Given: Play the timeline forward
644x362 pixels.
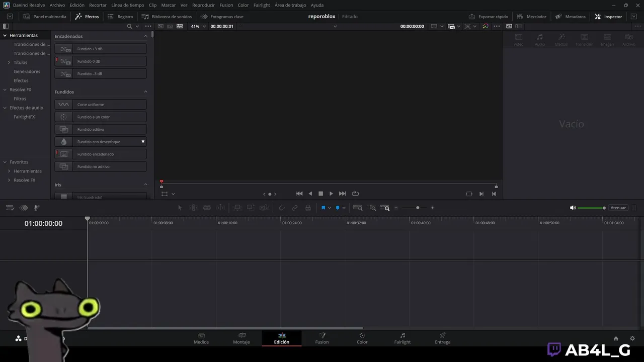Looking at the screenshot, I should 331,194.
